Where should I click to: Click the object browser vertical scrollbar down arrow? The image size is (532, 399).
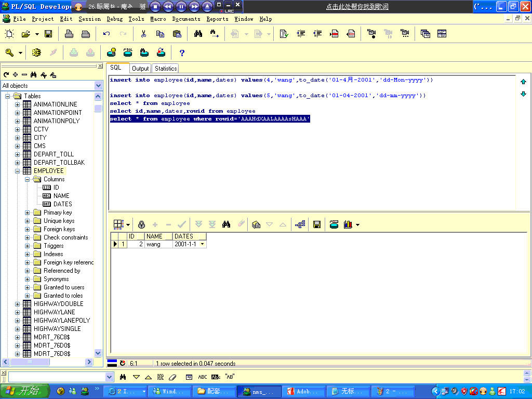point(98,353)
